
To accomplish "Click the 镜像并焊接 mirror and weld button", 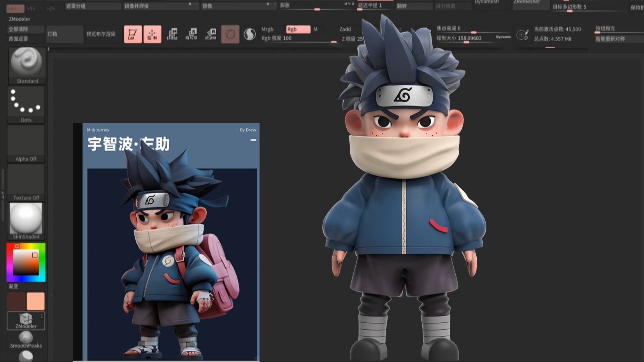I will pos(161,6).
